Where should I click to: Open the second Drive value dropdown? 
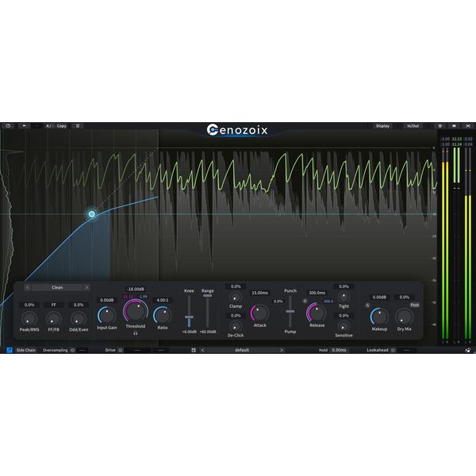point(161,350)
